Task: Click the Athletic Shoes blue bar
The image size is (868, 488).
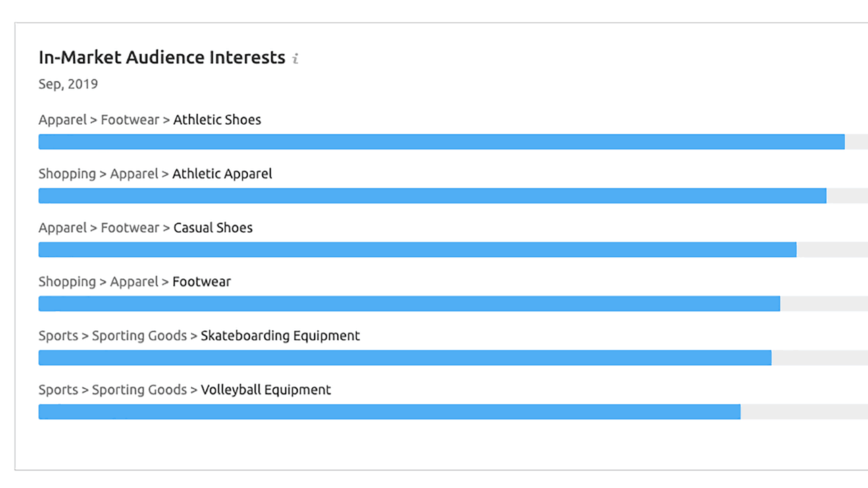Action: (441, 142)
